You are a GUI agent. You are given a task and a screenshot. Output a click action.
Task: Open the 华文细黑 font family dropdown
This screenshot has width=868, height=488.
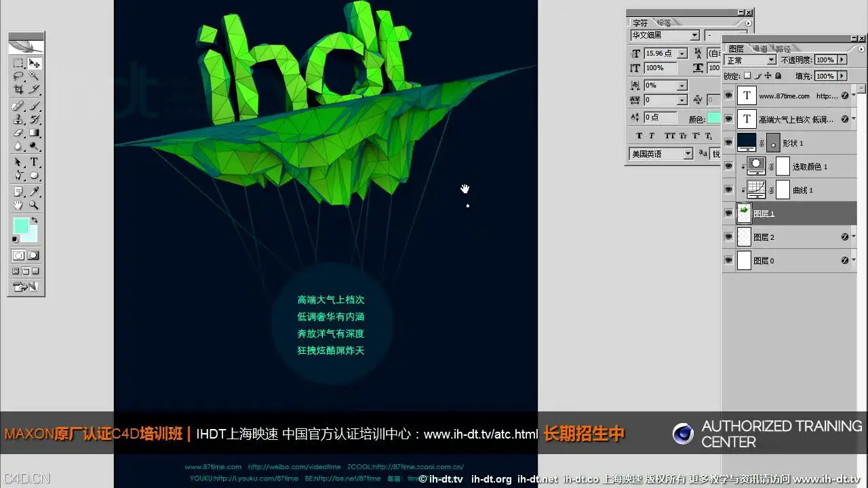(695, 35)
